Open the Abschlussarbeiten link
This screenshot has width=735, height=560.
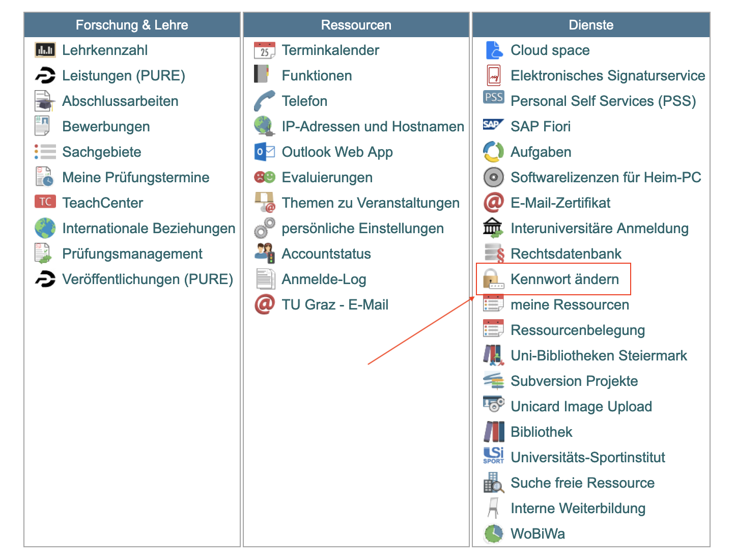(x=120, y=101)
